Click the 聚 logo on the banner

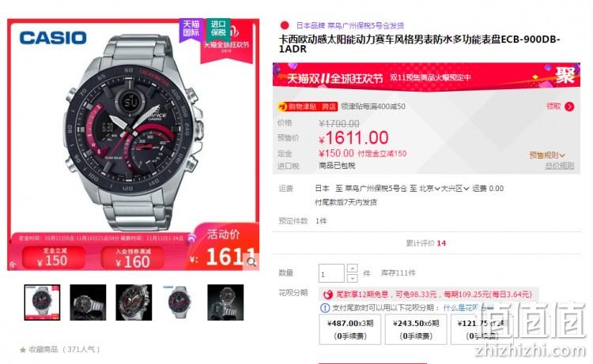click(x=565, y=75)
